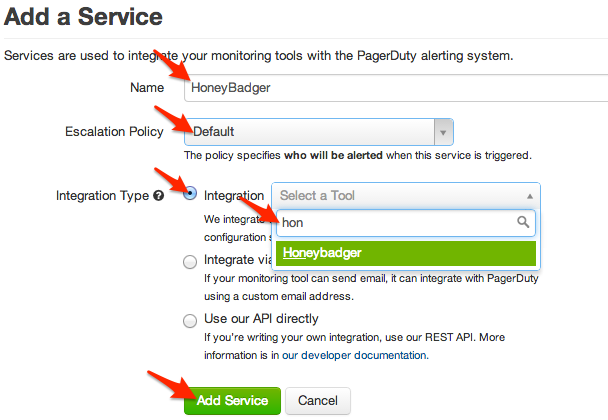Collapse the Select a Tool dropdown arrow
This screenshot has width=608, height=420.
click(x=530, y=196)
